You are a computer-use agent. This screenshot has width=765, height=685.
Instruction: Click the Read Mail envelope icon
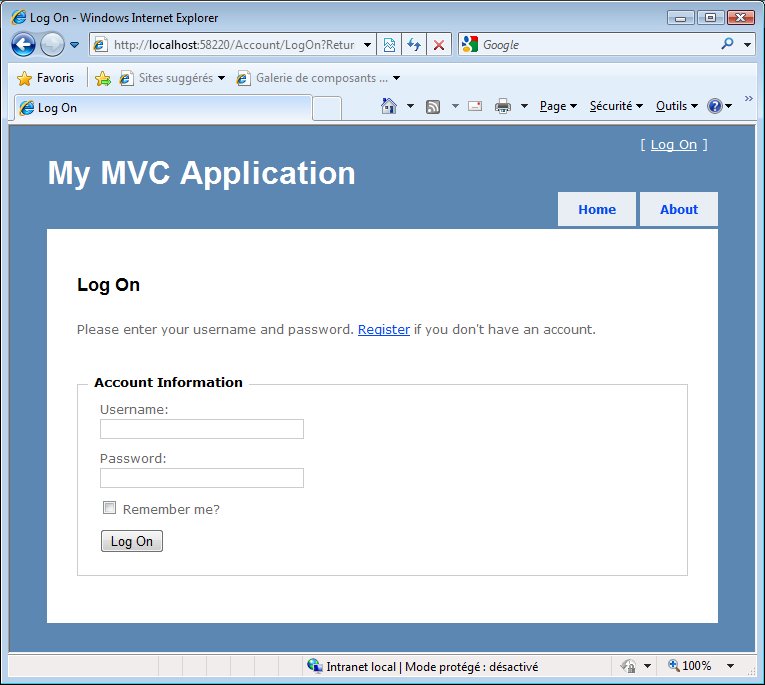coord(475,106)
